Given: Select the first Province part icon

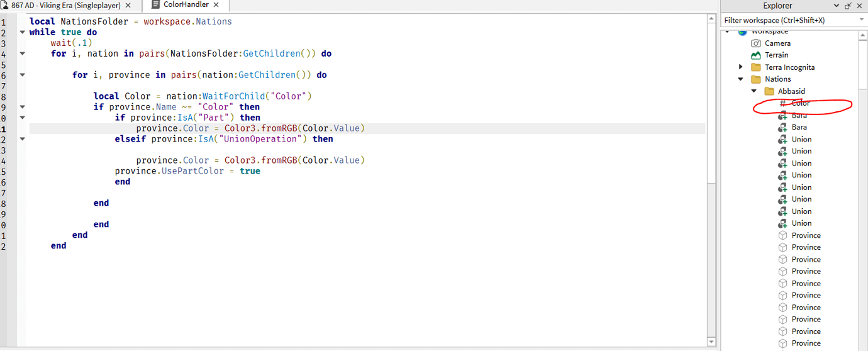Looking at the screenshot, I should (783, 235).
